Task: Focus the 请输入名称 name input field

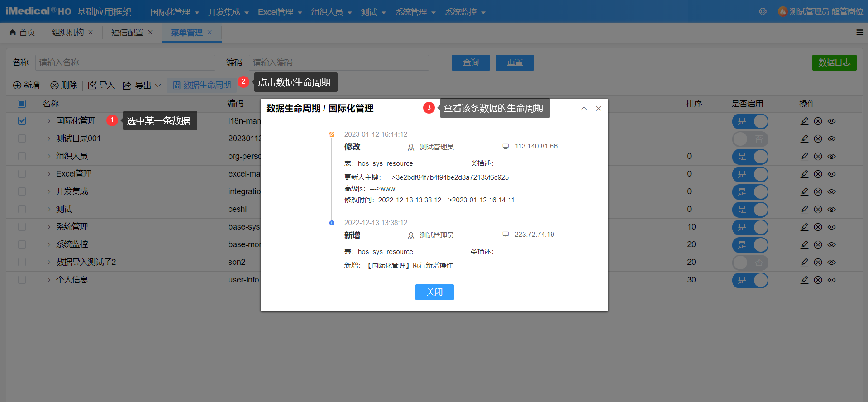Action: tap(125, 62)
